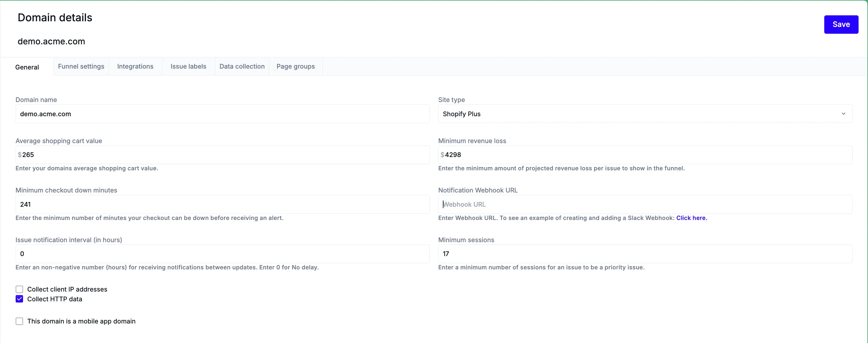Click the Average shopping cart value field
The width and height of the screenshot is (868, 343).
point(222,155)
